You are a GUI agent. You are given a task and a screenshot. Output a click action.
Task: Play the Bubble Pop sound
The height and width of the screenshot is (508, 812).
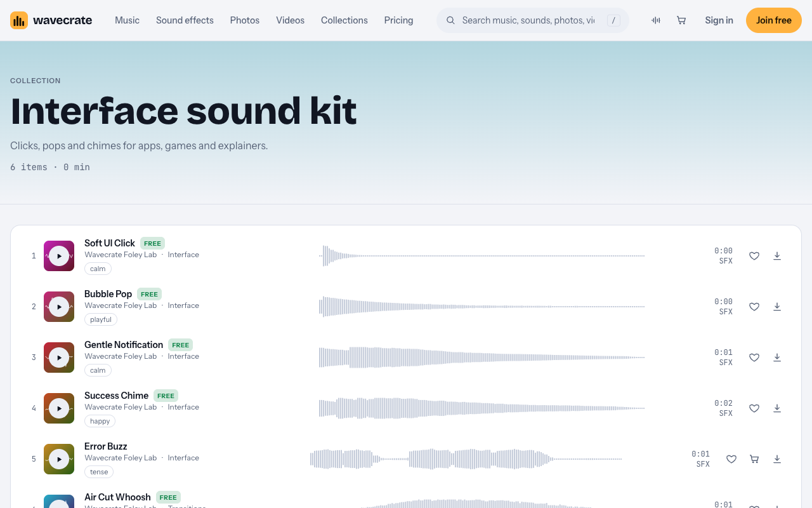click(59, 307)
